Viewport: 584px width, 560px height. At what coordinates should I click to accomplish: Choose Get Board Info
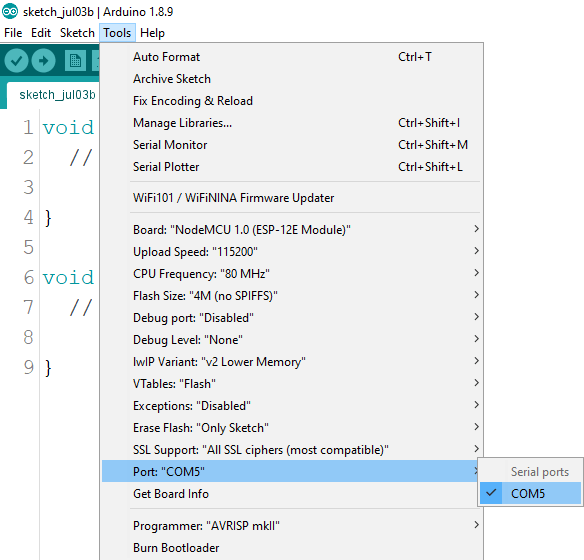[x=290, y=493]
